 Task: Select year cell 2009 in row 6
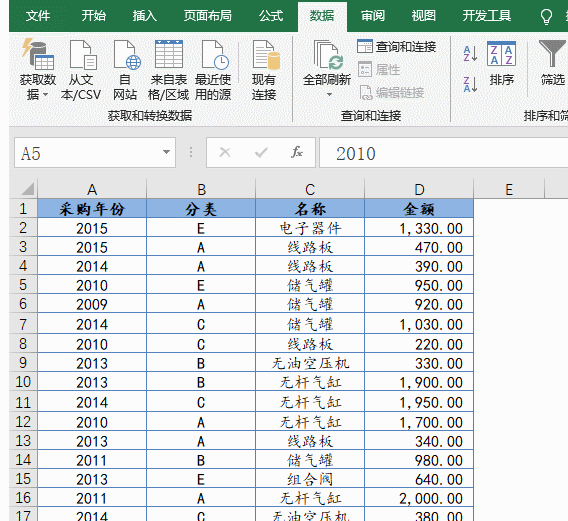(92, 304)
